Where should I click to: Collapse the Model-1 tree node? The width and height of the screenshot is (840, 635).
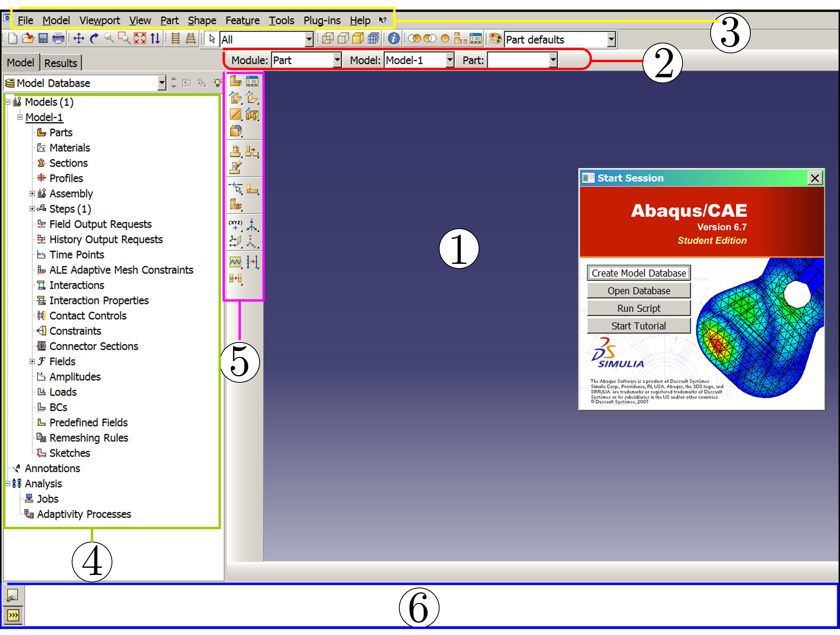click(20, 117)
